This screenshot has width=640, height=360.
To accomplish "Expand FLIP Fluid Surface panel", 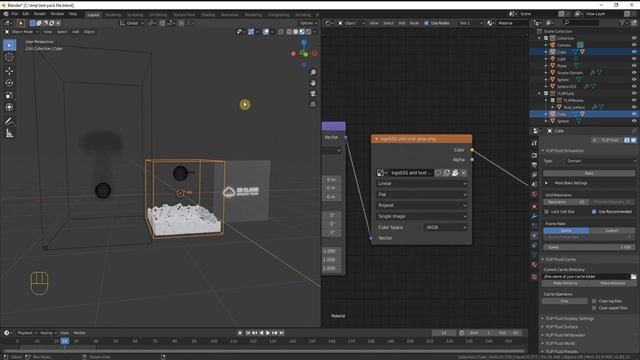I will point(562,327).
